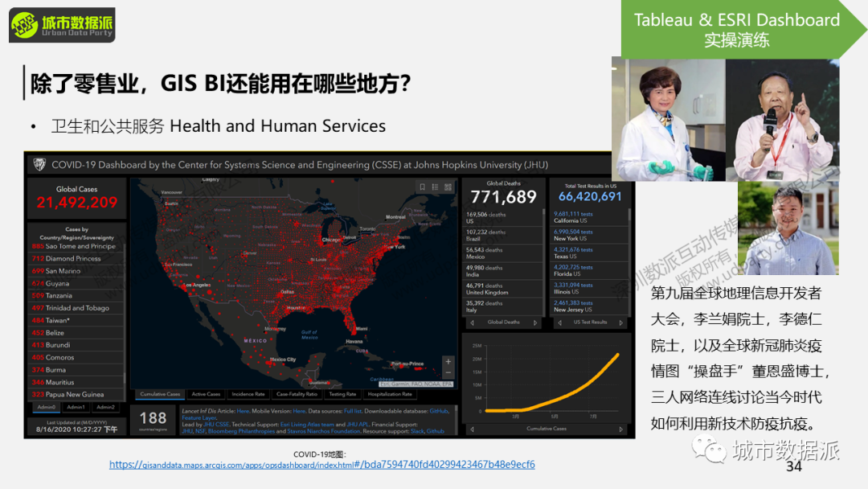Follow the JHU CSSE link
This screenshot has height=489, width=868.
coord(216,424)
